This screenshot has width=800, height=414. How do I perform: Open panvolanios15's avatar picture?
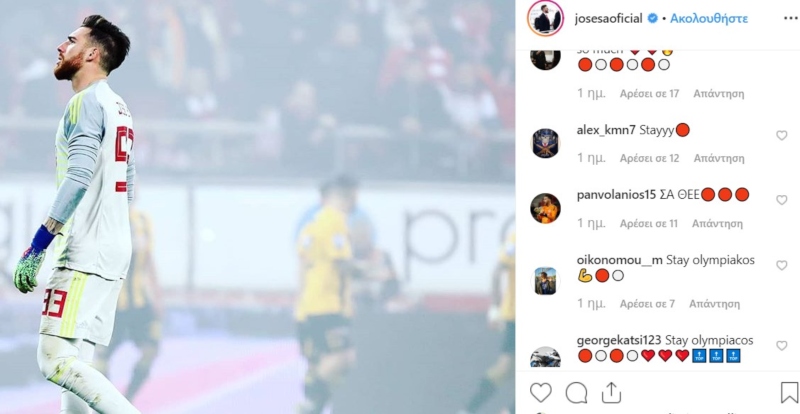(x=545, y=208)
